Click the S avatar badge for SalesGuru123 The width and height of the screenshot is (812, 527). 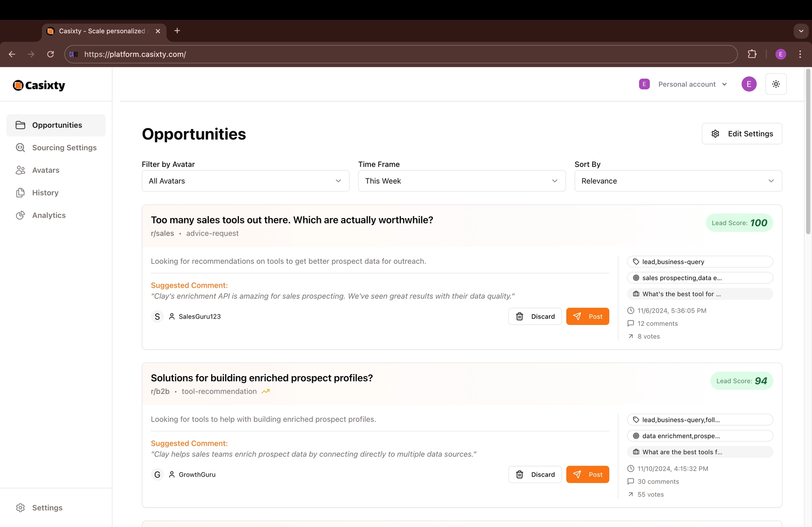pyautogui.click(x=157, y=317)
